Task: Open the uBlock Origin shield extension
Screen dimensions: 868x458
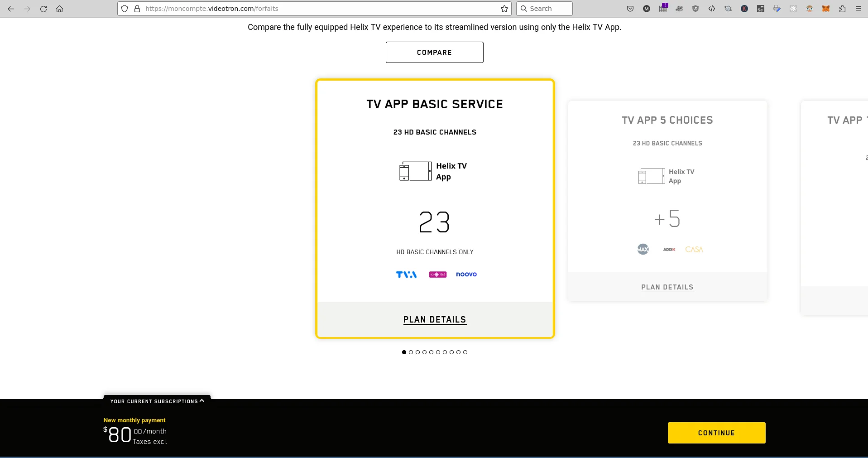Action: click(695, 9)
